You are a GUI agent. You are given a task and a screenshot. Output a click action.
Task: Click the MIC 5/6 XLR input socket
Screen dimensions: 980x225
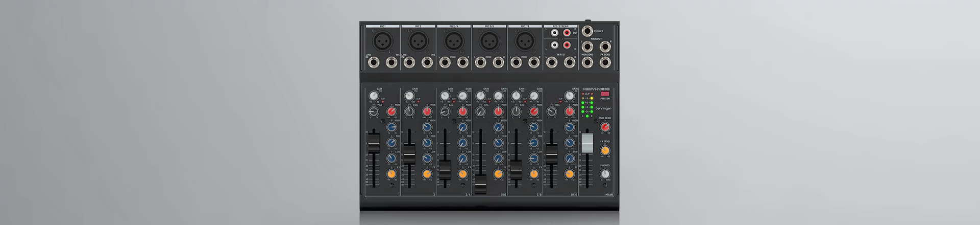point(489,40)
